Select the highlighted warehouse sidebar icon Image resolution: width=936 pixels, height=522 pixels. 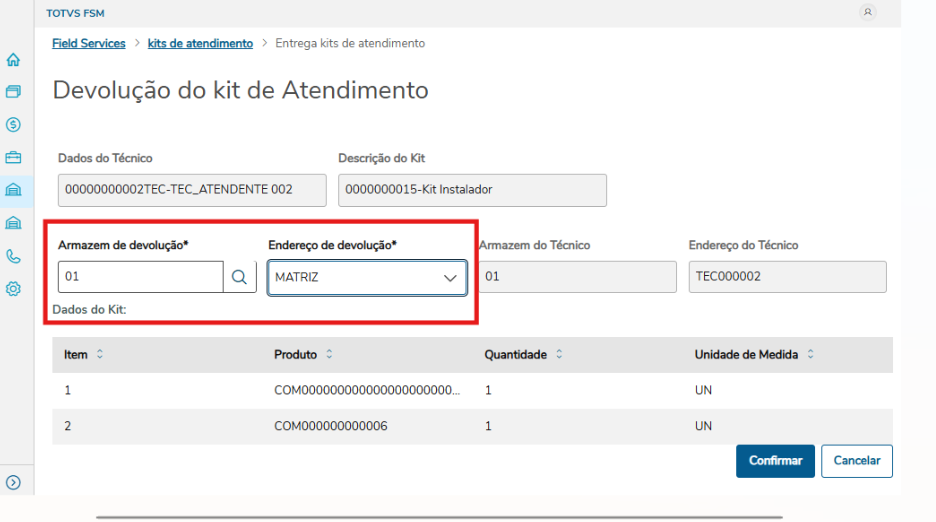pos(13,190)
